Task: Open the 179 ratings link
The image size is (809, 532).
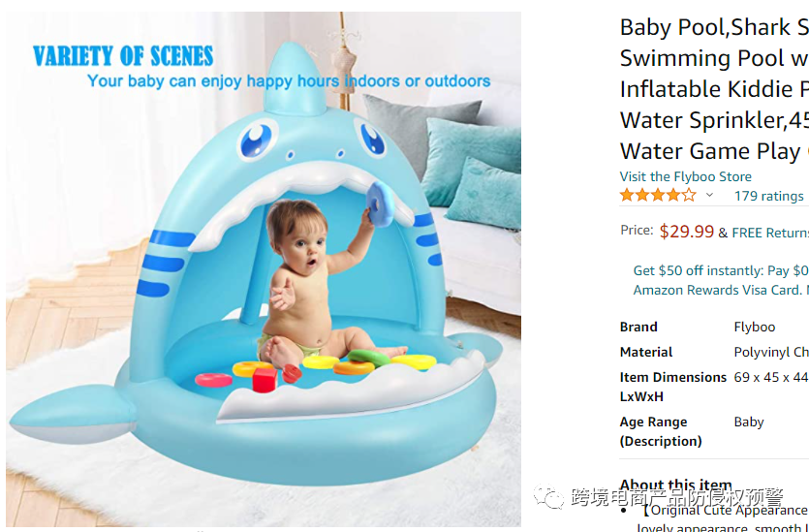Action: click(x=768, y=196)
